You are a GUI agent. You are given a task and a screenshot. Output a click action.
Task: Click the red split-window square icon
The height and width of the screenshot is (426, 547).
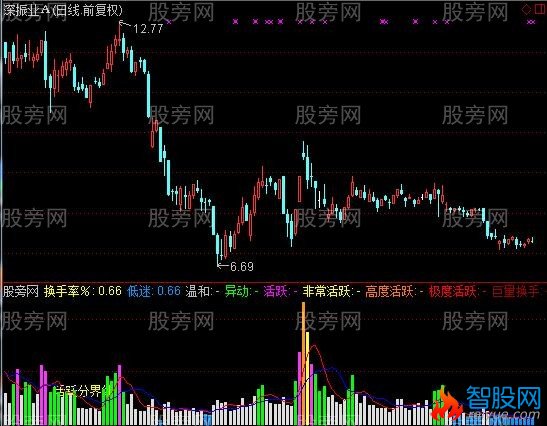click(x=540, y=9)
